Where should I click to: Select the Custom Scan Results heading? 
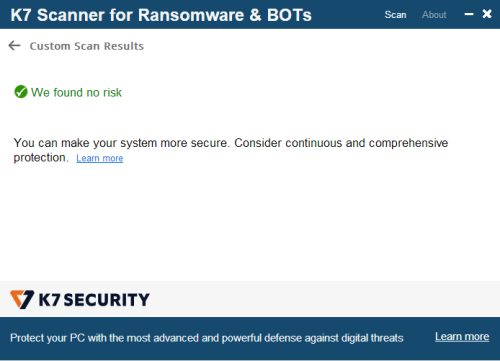[87, 46]
